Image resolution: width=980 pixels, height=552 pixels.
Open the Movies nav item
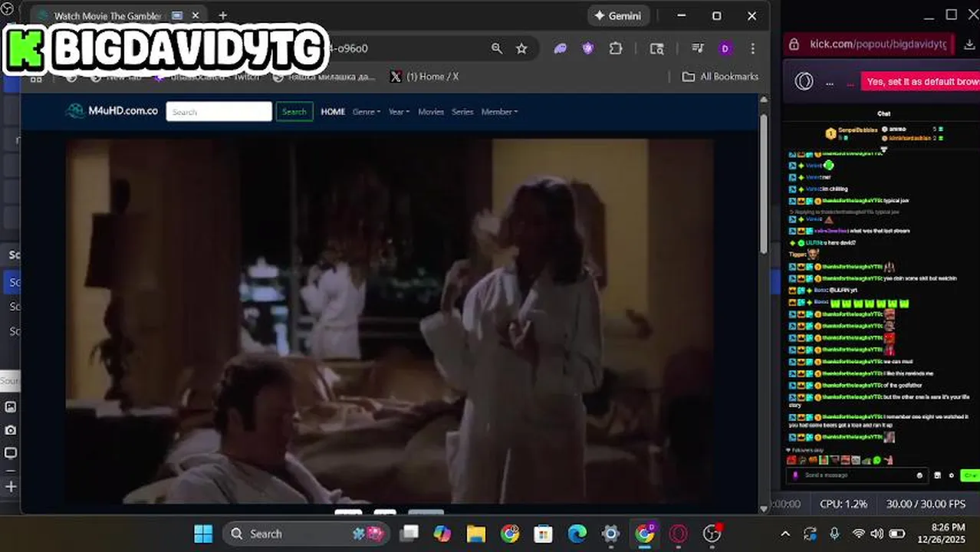tap(431, 112)
